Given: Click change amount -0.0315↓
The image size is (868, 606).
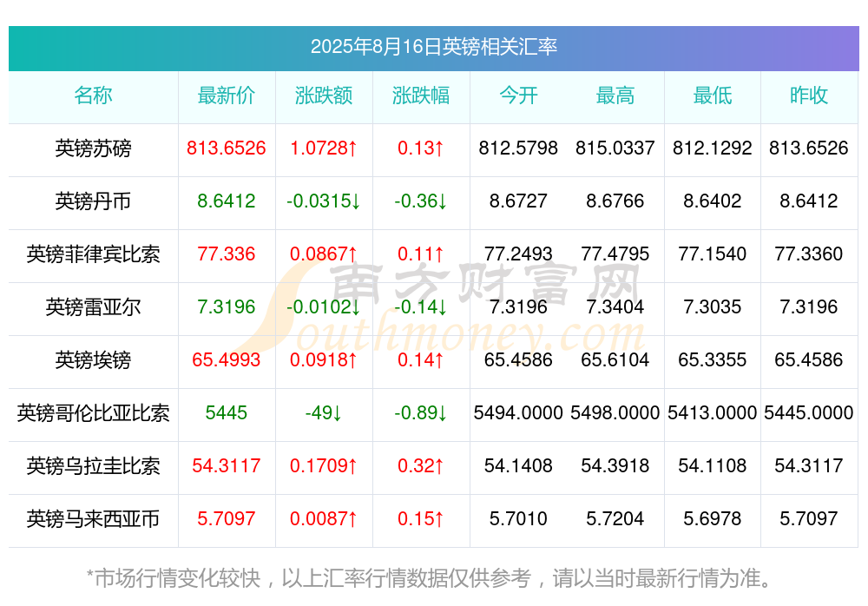Looking at the screenshot, I should pyautogui.click(x=324, y=201).
